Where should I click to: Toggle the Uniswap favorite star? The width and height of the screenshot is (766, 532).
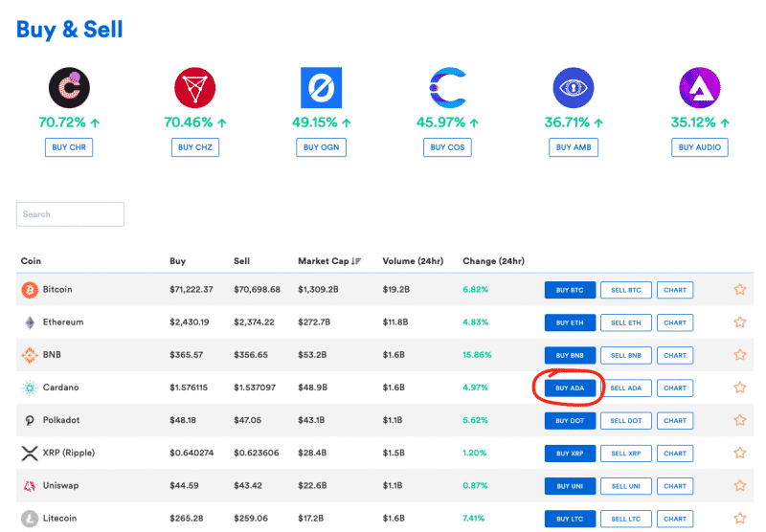click(x=739, y=486)
